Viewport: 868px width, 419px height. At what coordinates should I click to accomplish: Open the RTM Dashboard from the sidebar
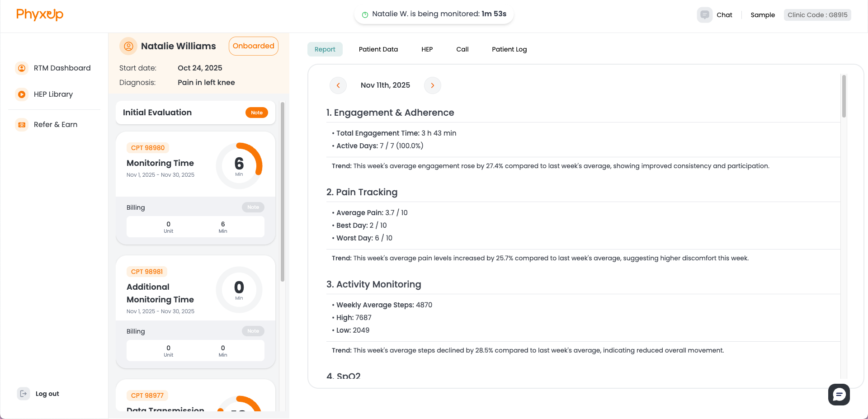pos(62,68)
